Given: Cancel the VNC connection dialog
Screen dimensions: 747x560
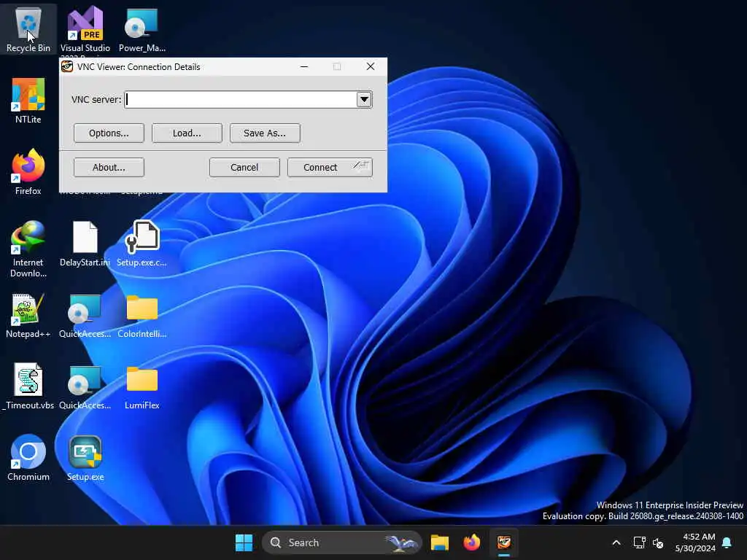Looking at the screenshot, I should (244, 167).
